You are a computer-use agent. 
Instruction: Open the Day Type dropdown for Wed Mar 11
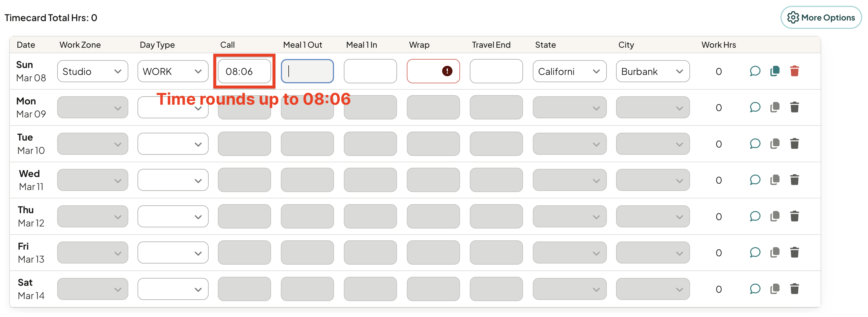coord(173,180)
